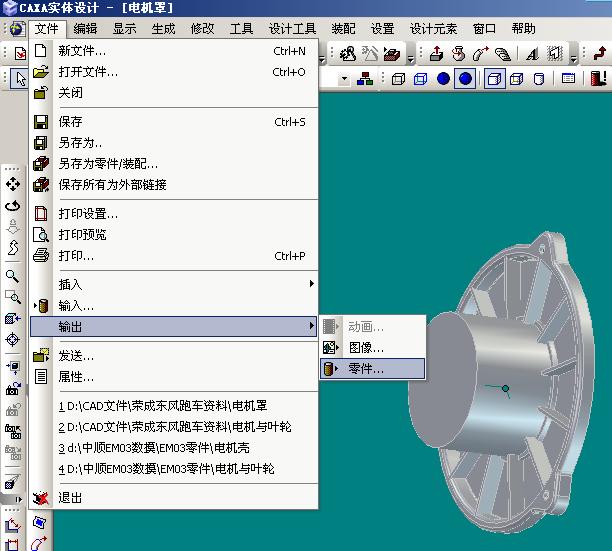612x551 pixels.
Task: Click the floppy disk icon beside 保存
Action: 41,122
